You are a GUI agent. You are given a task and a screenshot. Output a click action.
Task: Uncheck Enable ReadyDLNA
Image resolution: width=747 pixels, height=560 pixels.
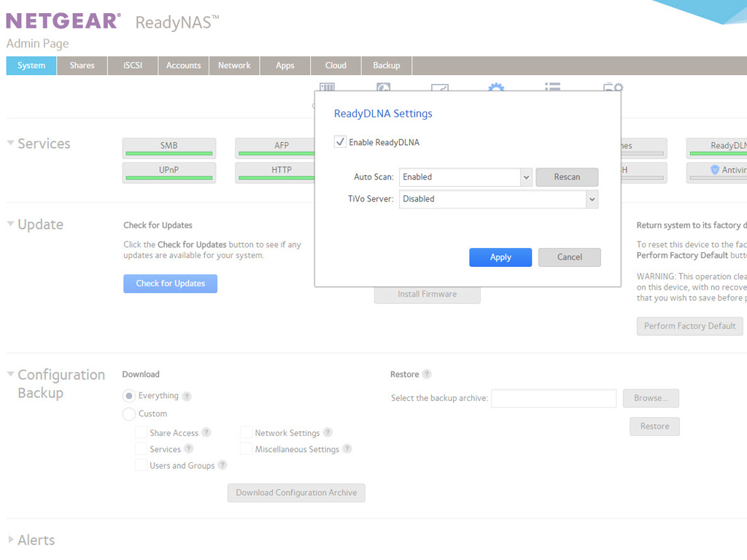[x=340, y=142]
